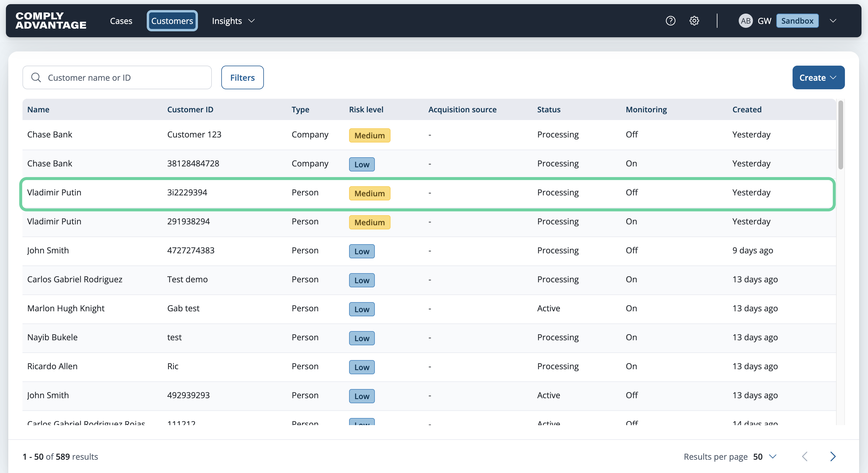Click the Medium risk badge for Customer 123
The image size is (868, 473).
click(x=369, y=135)
